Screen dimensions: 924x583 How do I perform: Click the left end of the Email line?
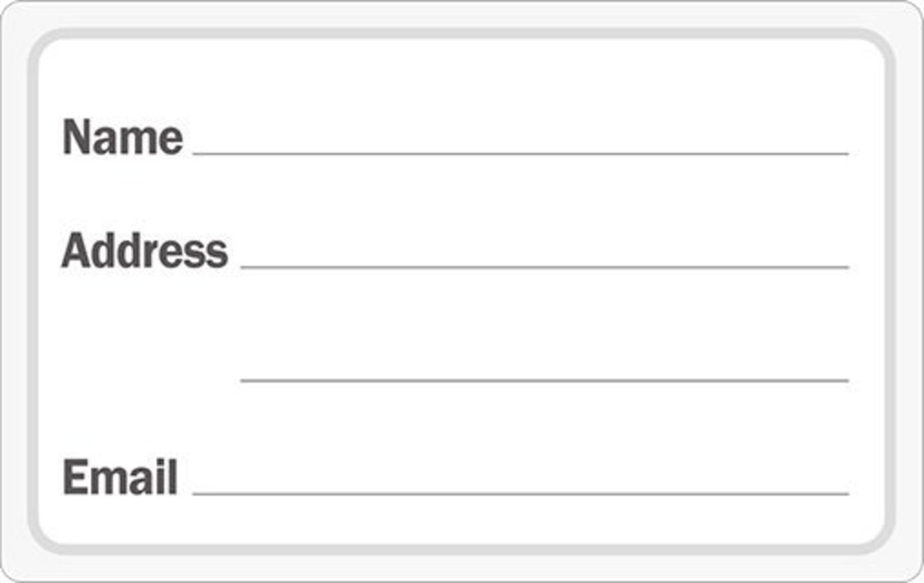[196, 493]
